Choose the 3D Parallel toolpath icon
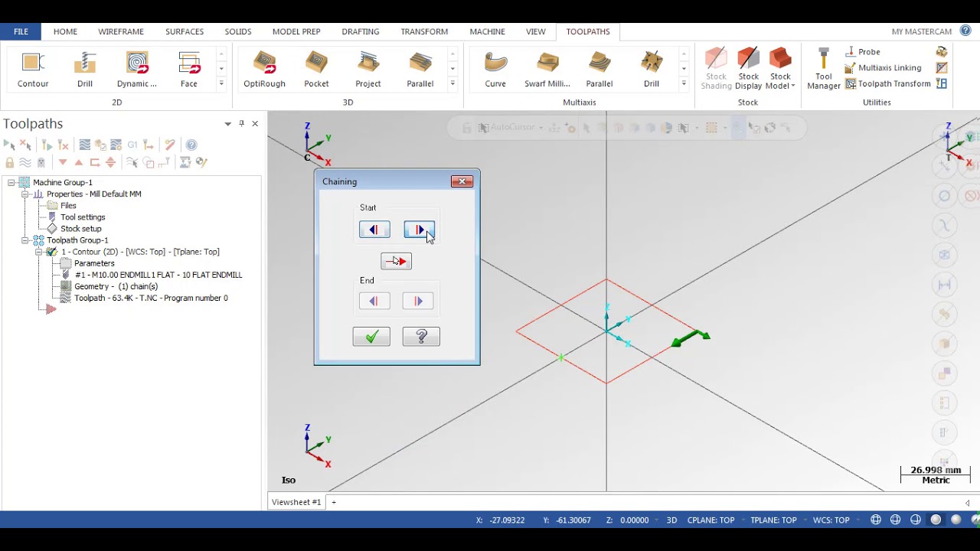 tap(420, 70)
